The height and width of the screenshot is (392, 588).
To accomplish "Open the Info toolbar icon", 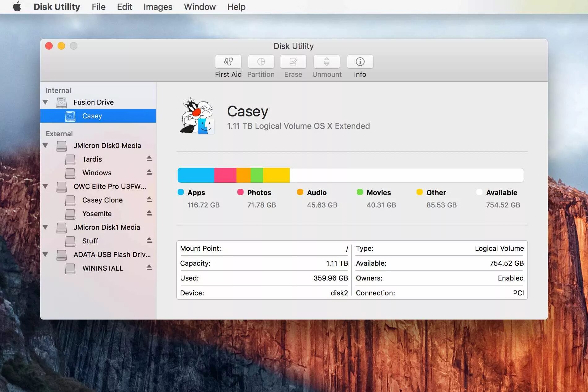I will point(360,62).
